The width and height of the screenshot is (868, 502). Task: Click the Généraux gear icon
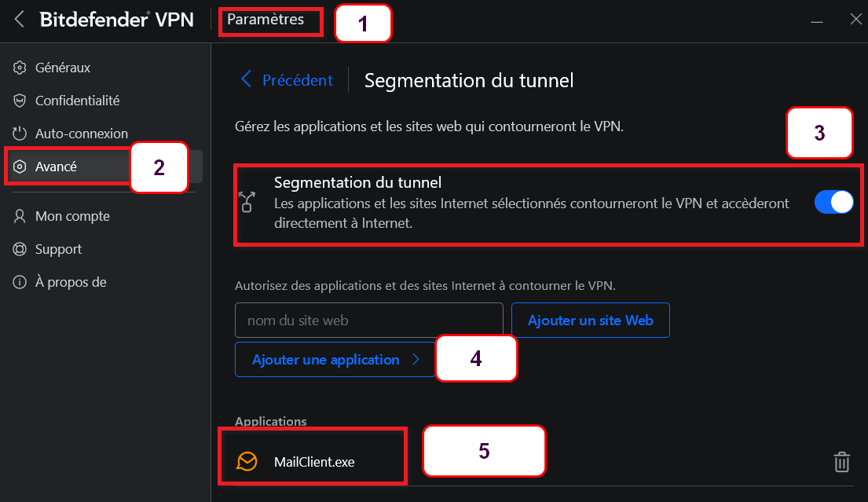point(20,68)
